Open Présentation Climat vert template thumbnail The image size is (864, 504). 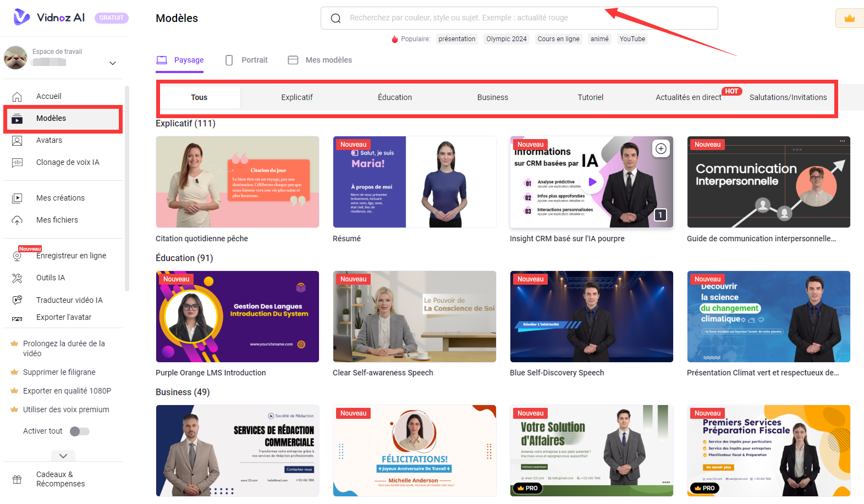pyautogui.click(x=769, y=317)
